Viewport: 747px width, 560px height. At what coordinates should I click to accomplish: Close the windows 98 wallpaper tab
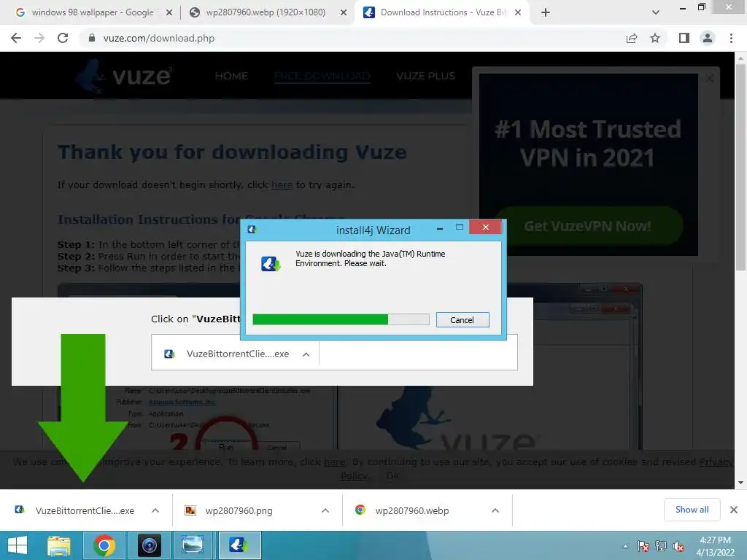(169, 13)
